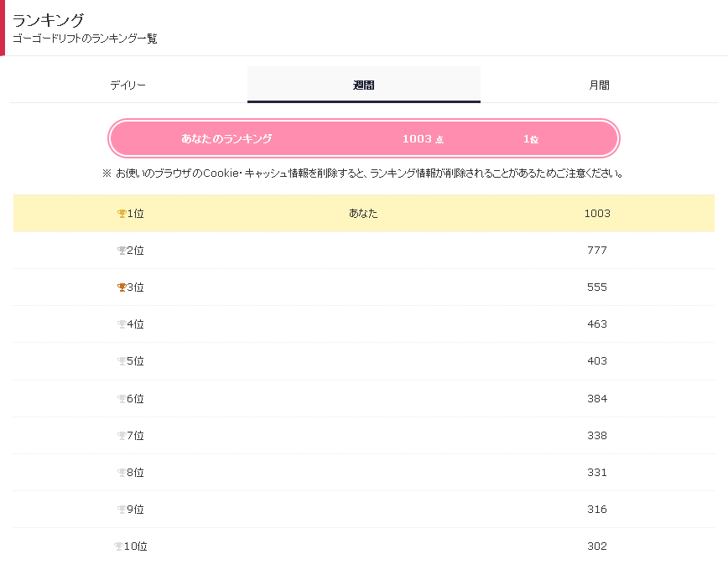Viewport: 728px width, 580px height.
Task: Click the trophy icon next to 9位
Action: click(122, 510)
